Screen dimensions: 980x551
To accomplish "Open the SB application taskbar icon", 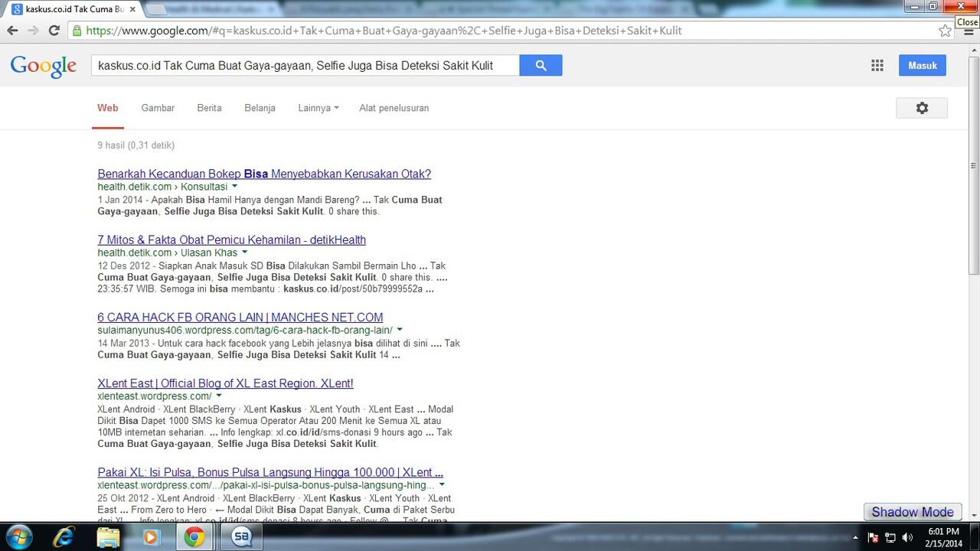I will pyautogui.click(x=243, y=537).
